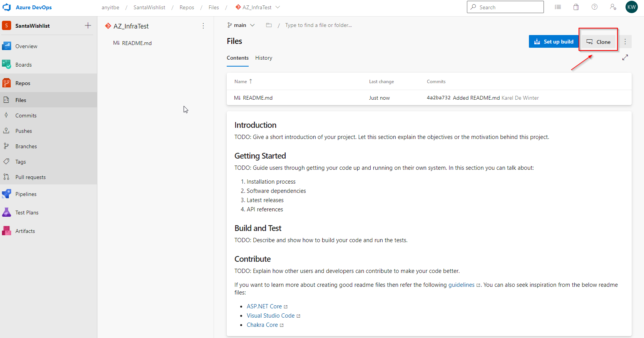
Task: Open Pushes under Repos
Action: pyautogui.click(x=49, y=131)
